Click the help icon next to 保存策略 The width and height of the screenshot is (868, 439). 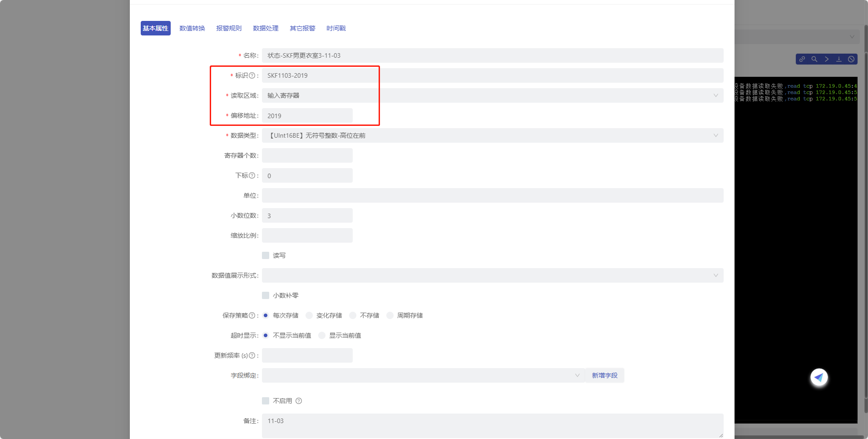252,315
